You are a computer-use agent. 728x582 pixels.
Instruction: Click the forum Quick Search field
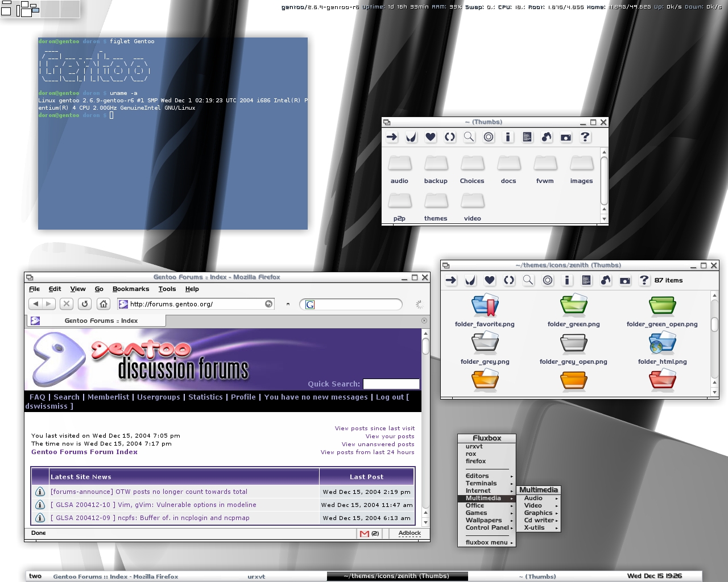point(391,384)
